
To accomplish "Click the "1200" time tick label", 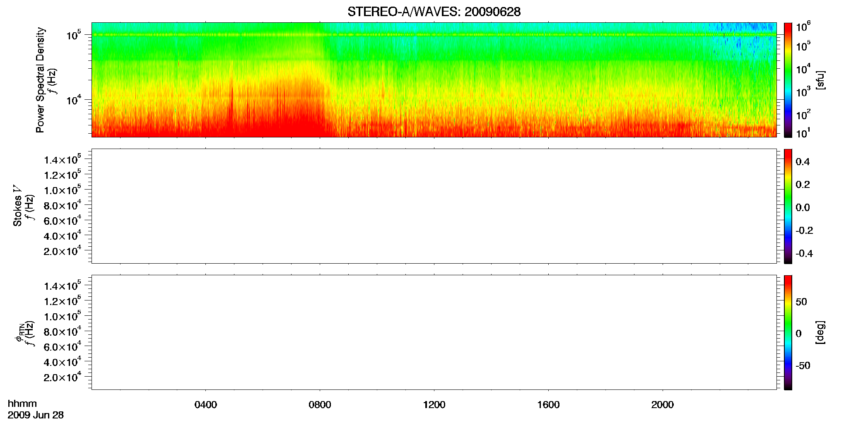I will (x=434, y=405).
